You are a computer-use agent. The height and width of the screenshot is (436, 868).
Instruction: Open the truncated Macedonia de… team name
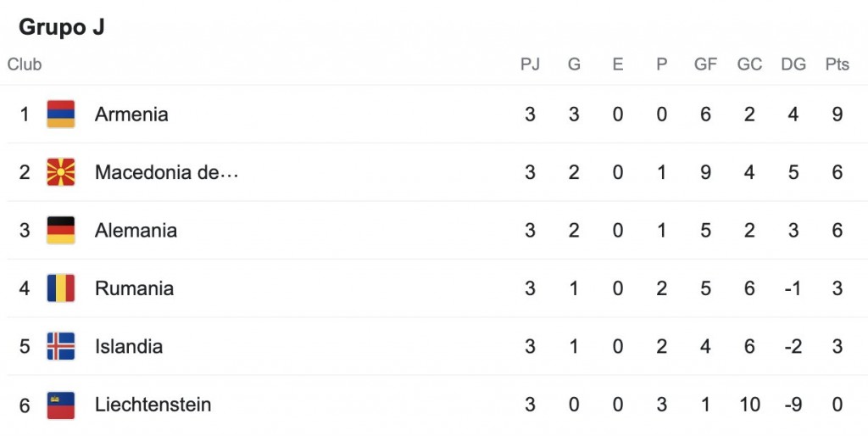click(x=166, y=172)
